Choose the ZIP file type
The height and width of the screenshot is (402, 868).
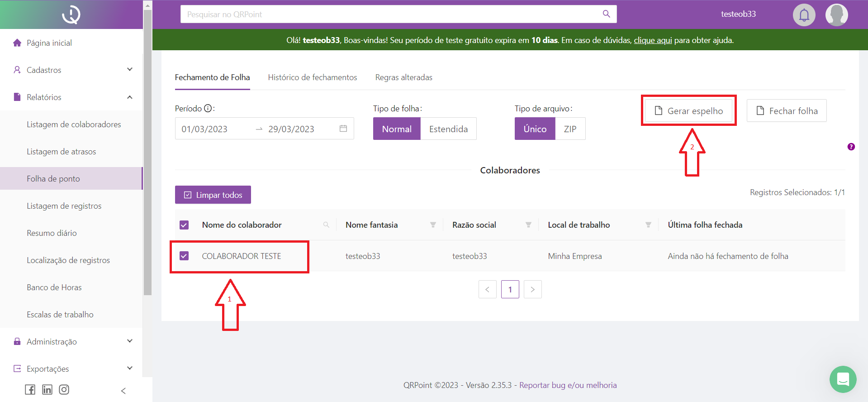coord(570,129)
